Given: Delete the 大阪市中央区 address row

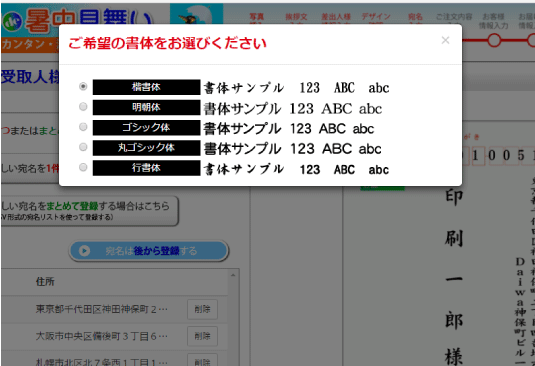Looking at the screenshot, I should coord(202,336).
